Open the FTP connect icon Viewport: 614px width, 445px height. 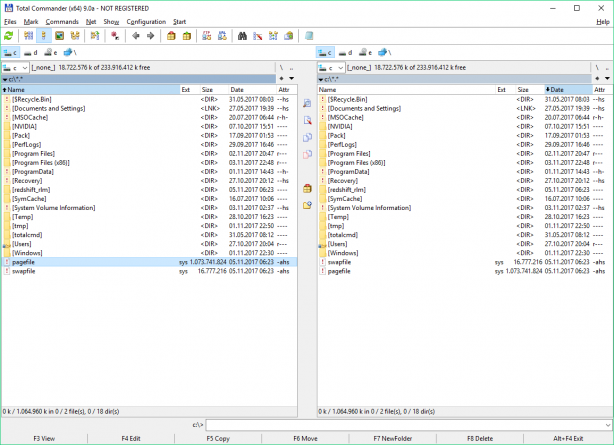point(206,36)
